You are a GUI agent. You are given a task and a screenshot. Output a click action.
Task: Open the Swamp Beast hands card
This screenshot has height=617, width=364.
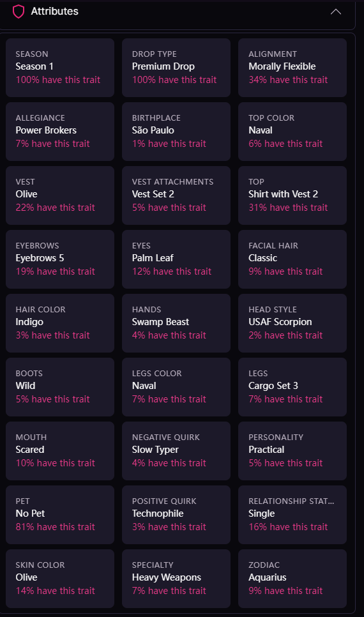[176, 323]
